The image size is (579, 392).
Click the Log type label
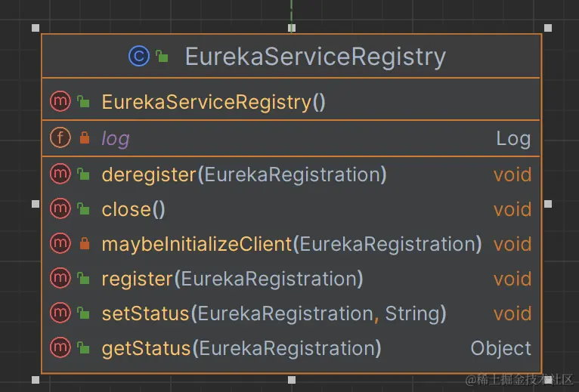513,139
